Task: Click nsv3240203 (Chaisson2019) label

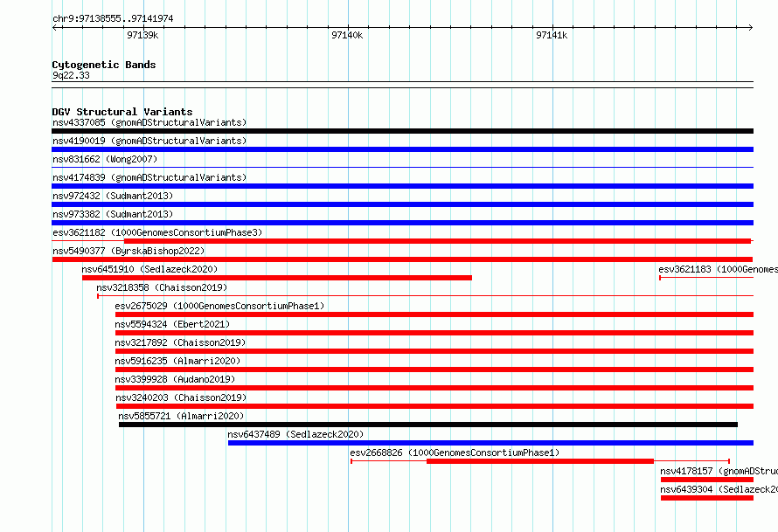Action: (181, 397)
